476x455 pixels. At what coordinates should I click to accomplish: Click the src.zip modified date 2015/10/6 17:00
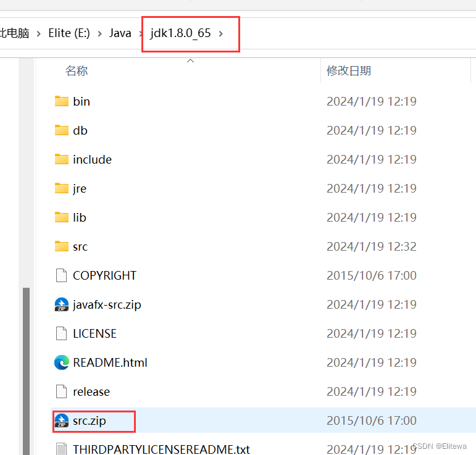coord(372,420)
